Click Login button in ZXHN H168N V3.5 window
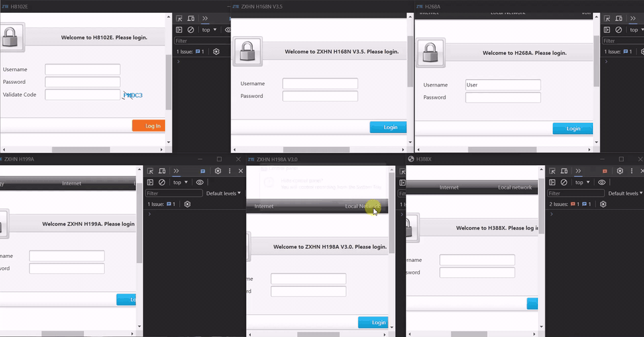Image resolution: width=644 pixels, height=337 pixels. click(388, 128)
